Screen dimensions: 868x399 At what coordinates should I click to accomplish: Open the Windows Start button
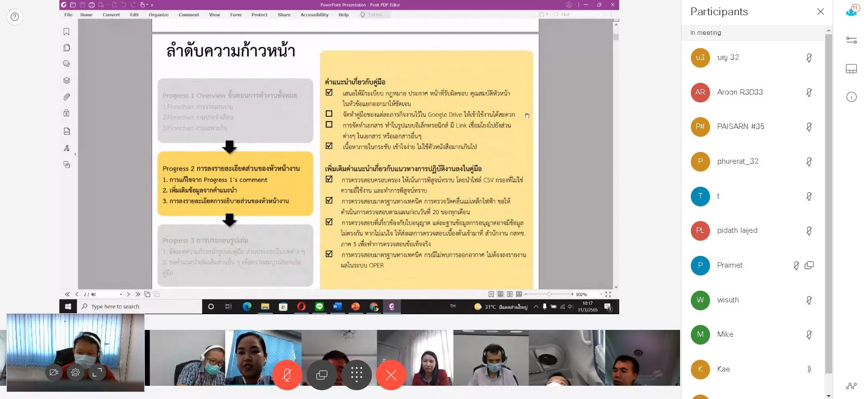68,307
